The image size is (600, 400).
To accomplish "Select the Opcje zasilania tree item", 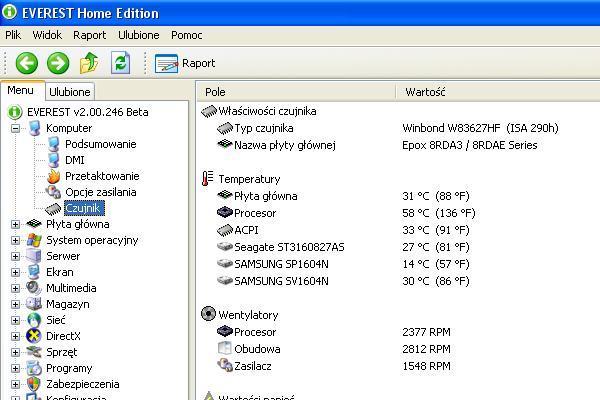I will pos(101,192).
